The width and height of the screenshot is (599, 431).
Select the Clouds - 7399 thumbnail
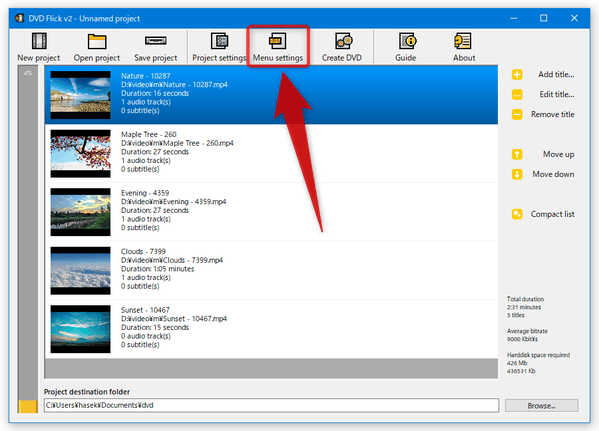(x=80, y=271)
